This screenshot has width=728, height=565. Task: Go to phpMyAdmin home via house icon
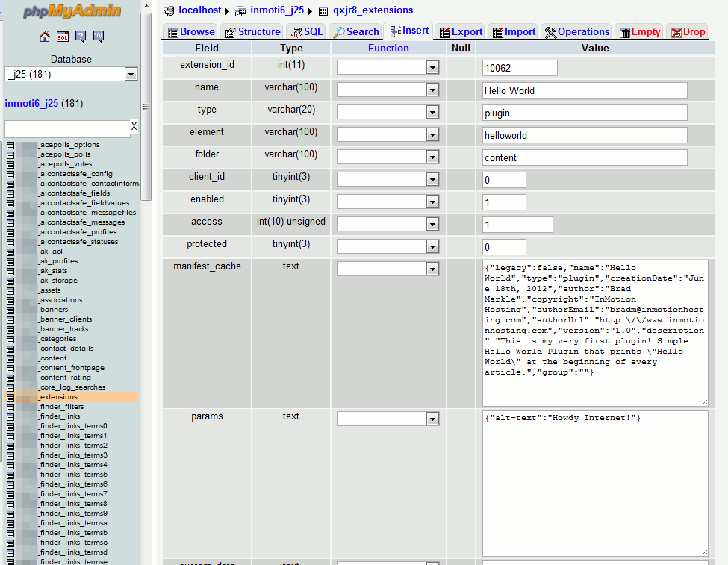[x=45, y=37]
